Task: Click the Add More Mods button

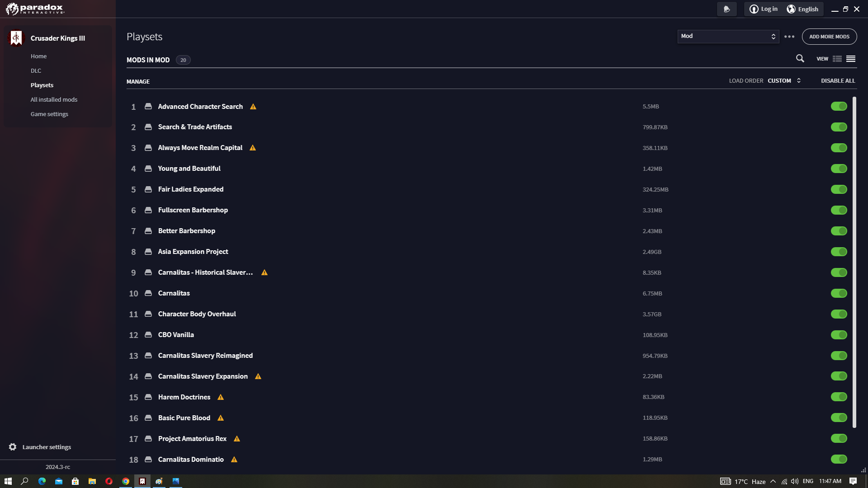Action: (829, 37)
